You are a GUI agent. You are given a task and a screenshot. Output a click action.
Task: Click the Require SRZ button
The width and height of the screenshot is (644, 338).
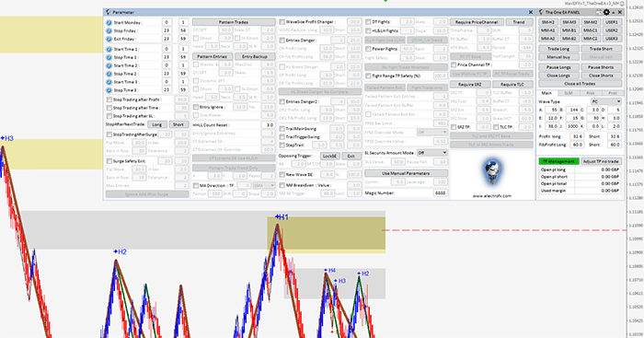(x=470, y=85)
